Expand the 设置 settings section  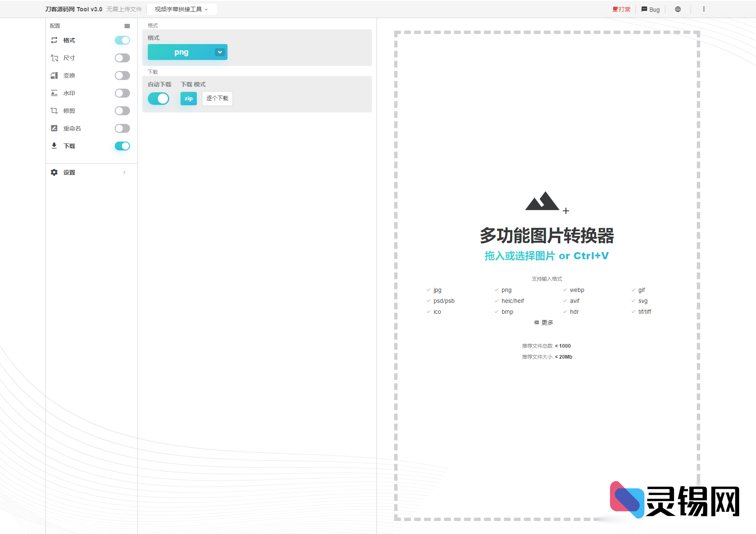click(x=89, y=172)
